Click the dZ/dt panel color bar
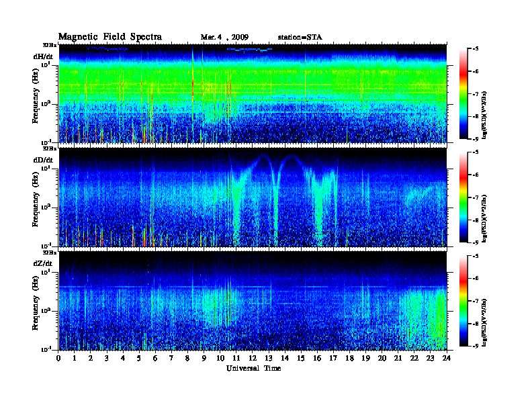This screenshot has height=411, width=532. click(x=463, y=301)
